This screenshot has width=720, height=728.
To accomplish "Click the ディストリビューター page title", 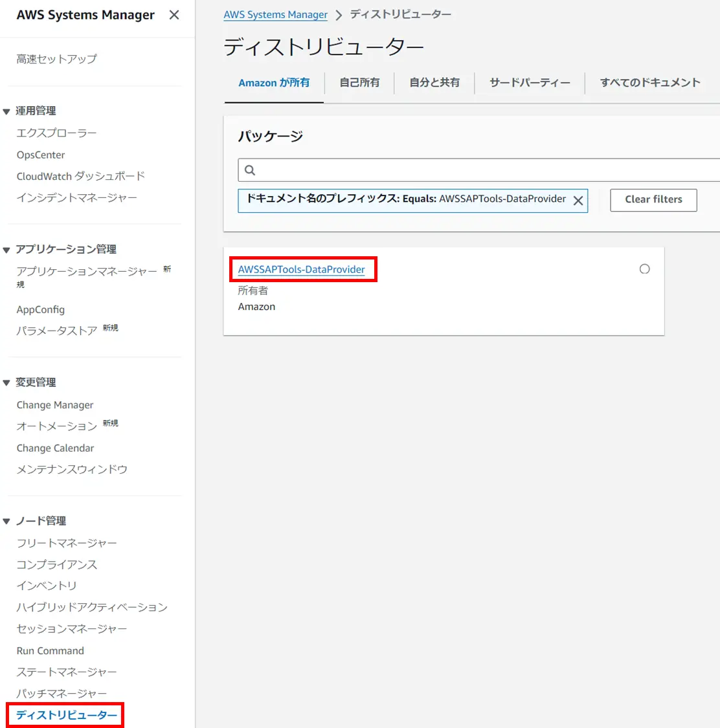I will pyautogui.click(x=324, y=47).
